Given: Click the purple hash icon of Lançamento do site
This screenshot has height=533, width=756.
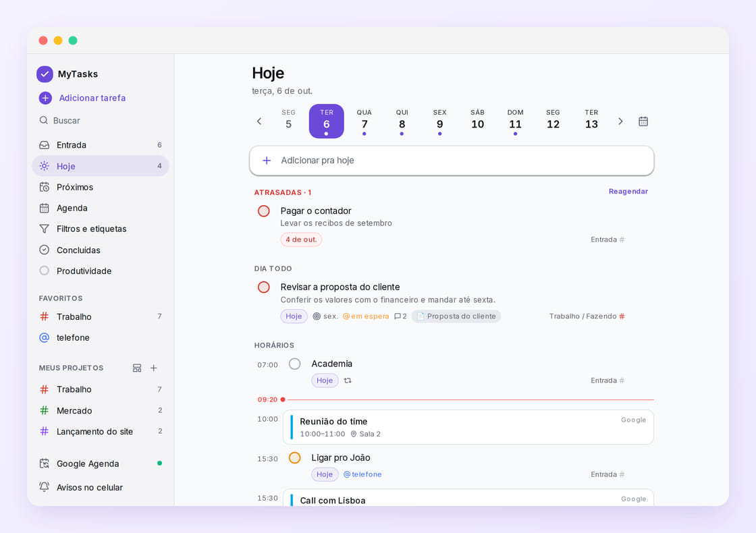Looking at the screenshot, I should 45,431.
